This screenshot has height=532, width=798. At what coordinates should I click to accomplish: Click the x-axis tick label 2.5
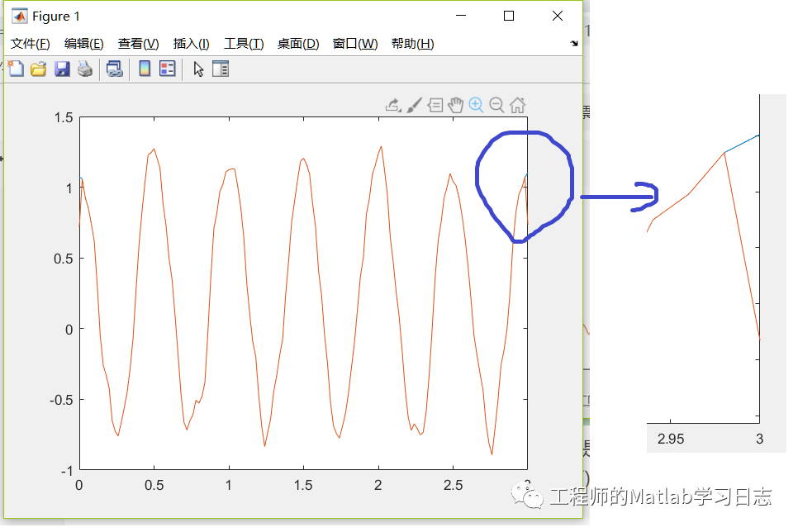[x=453, y=485]
